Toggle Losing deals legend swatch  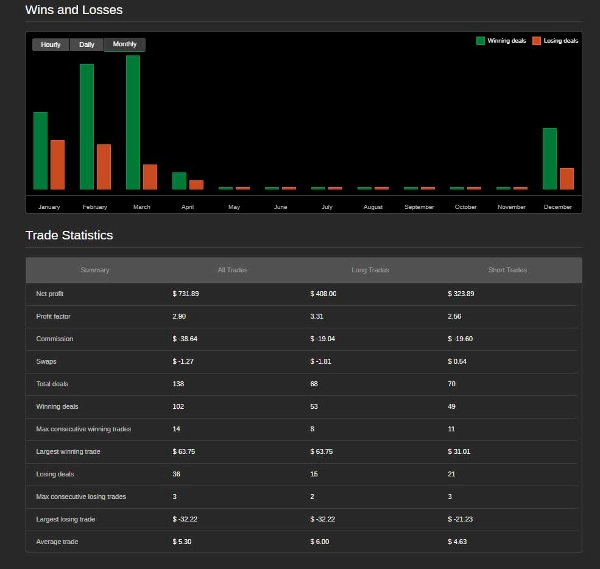point(536,41)
